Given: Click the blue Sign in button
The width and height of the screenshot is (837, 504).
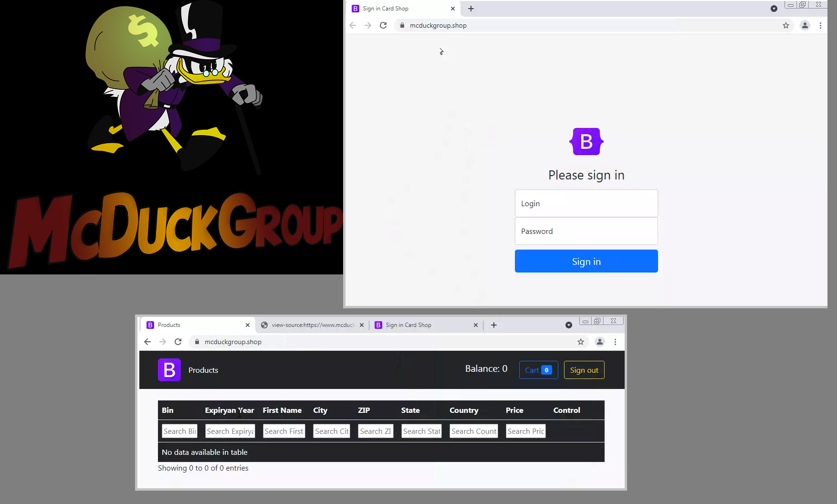Looking at the screenshot, I should point(586,261).
